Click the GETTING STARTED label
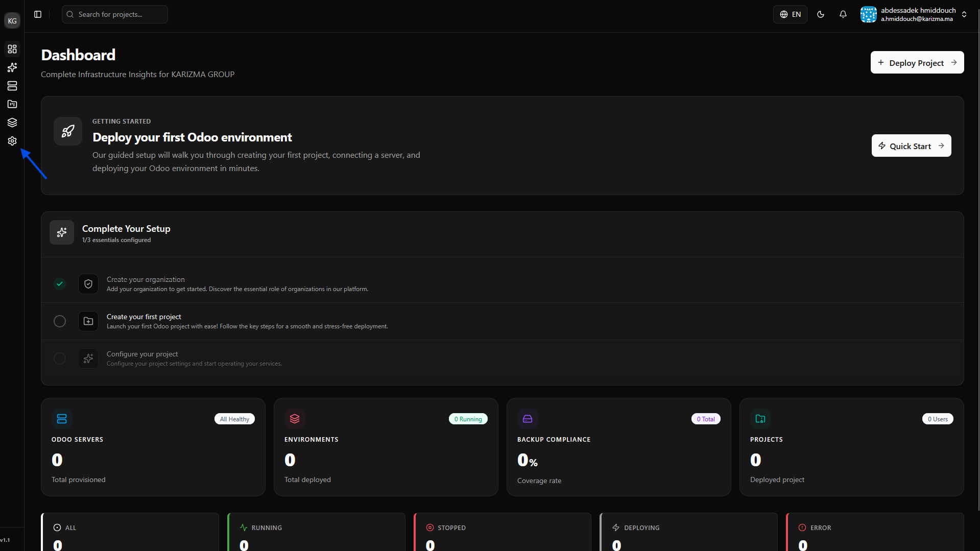980x551 pixels. [x=122, y=122]
